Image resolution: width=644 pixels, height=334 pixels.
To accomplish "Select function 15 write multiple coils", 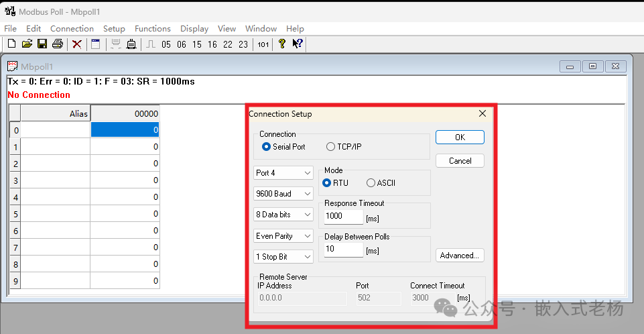I will (x=197, y=44).
